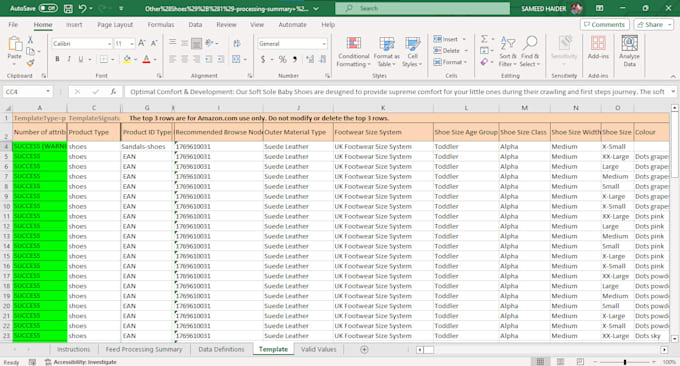Click the Increase Indent icon
The height and width of the screenshot is (366, 680).
[221, 59]
